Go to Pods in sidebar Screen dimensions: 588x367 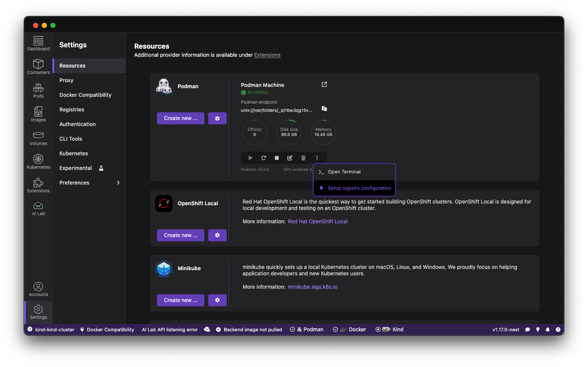38,90
